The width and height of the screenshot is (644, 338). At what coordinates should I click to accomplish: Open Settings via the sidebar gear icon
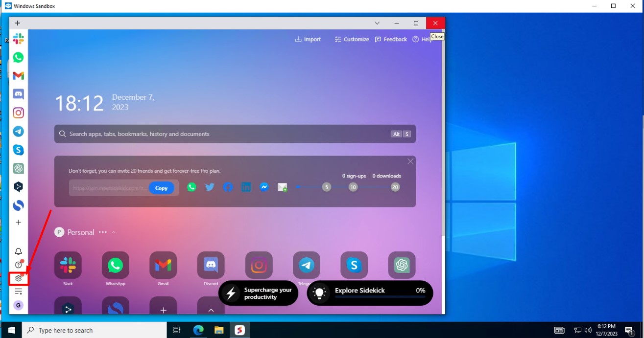point(18,278)
